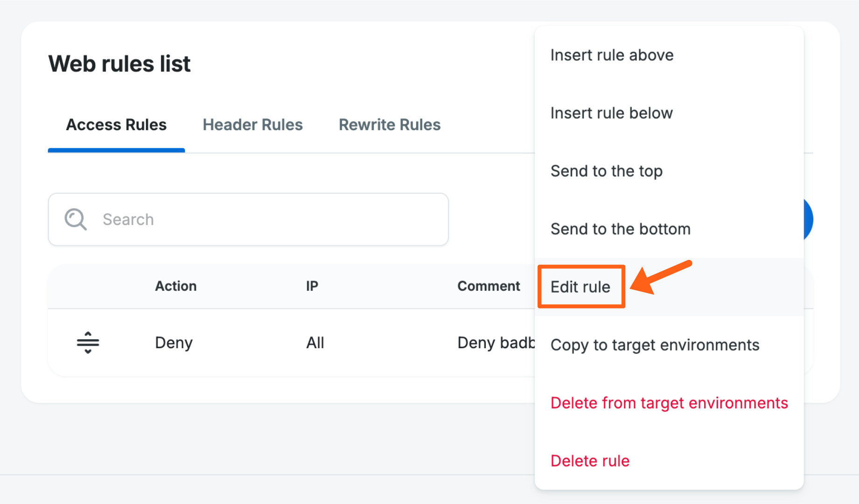
Task: Click the Deny action cell
Action: point(174,343)
